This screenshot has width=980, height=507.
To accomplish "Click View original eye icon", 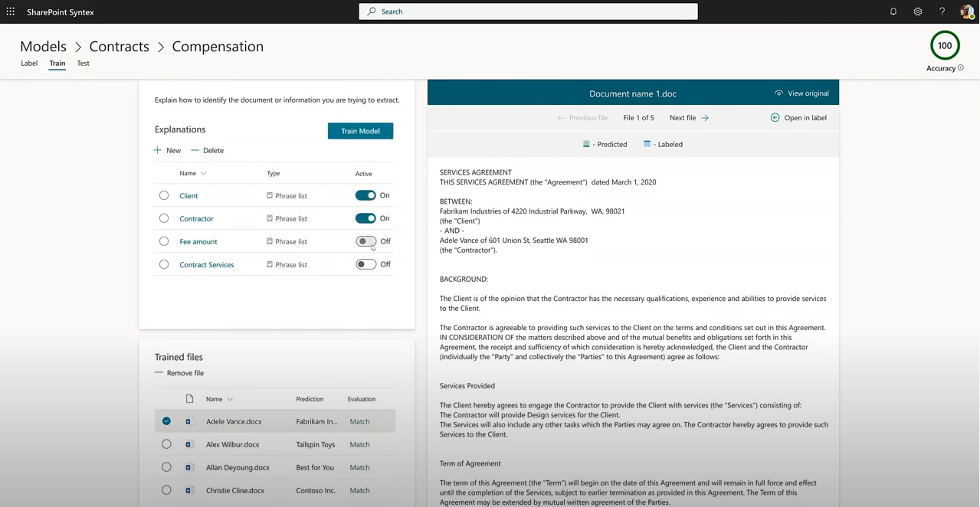I will pos(778,93).
